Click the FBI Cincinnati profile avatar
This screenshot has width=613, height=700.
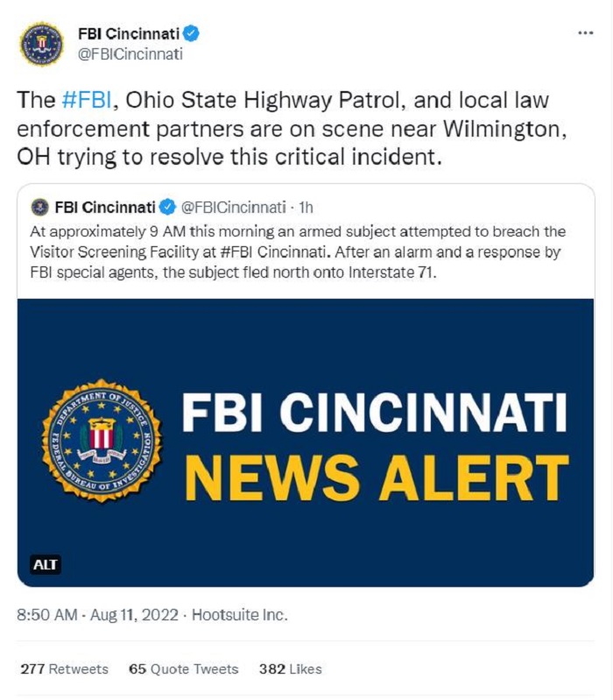[x=42, y=44]
